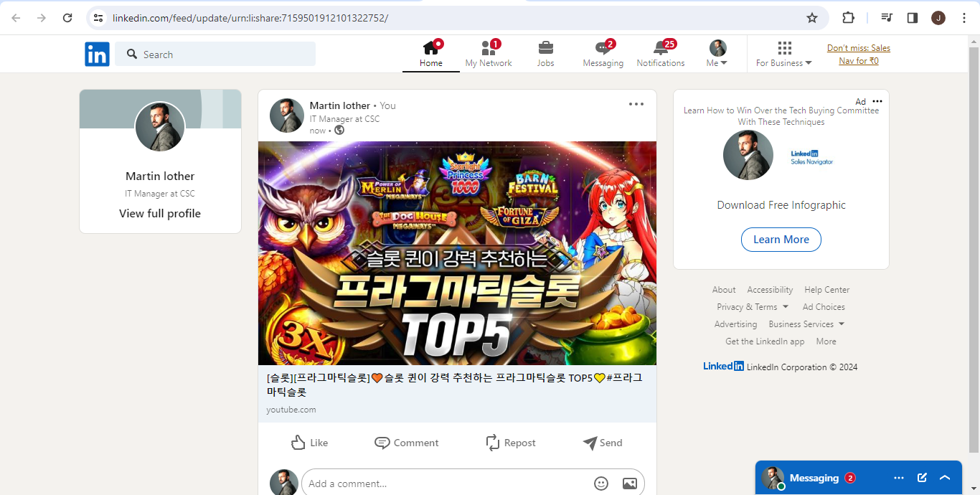Open the ad's three-dot options
This screenshot has height=495, width=980.
877,101
